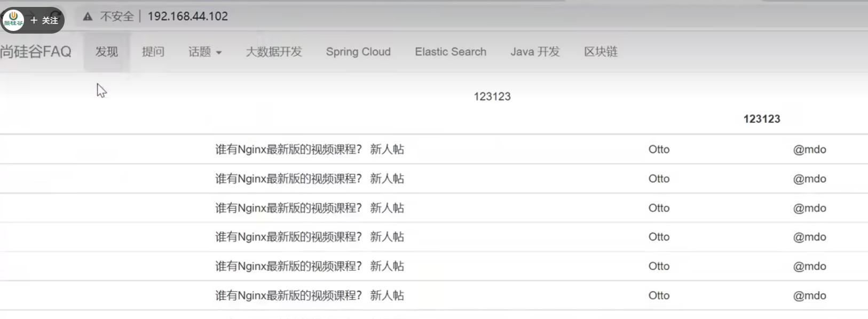The image size is (868, 319).
Task: Navigate to the Java 开发 section
Action: 534,52
